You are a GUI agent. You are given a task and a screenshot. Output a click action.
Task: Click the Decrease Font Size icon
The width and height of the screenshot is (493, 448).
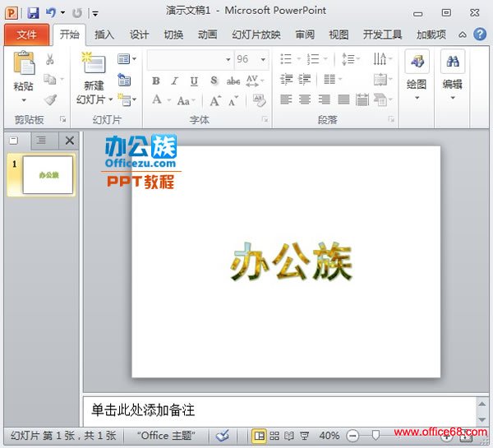[233, 100]
